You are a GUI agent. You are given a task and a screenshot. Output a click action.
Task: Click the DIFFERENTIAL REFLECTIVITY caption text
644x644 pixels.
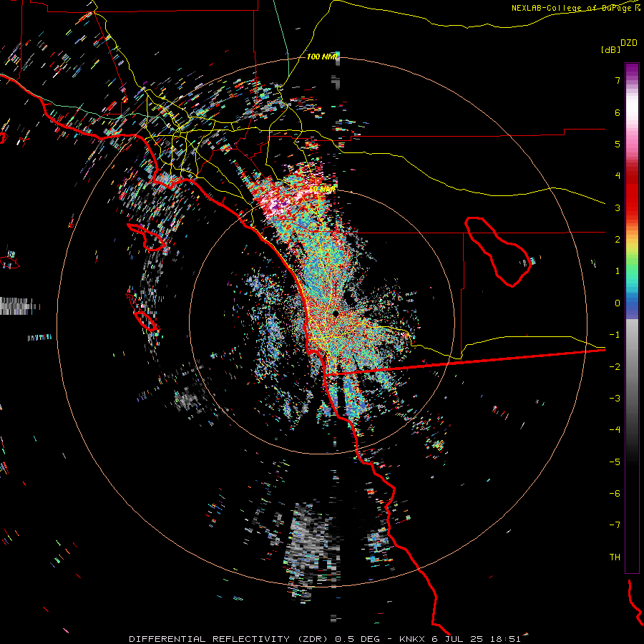[210, 639]
